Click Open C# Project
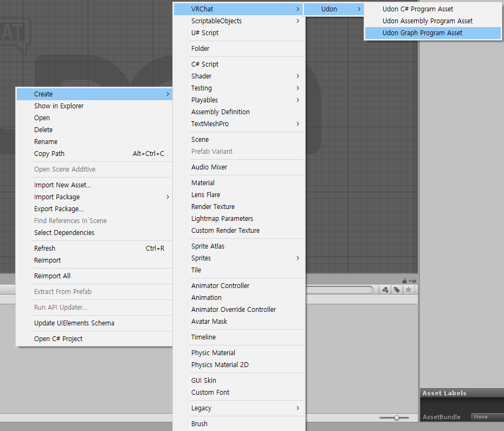Viewport: 504px width, 431px height. pos(94,338)
